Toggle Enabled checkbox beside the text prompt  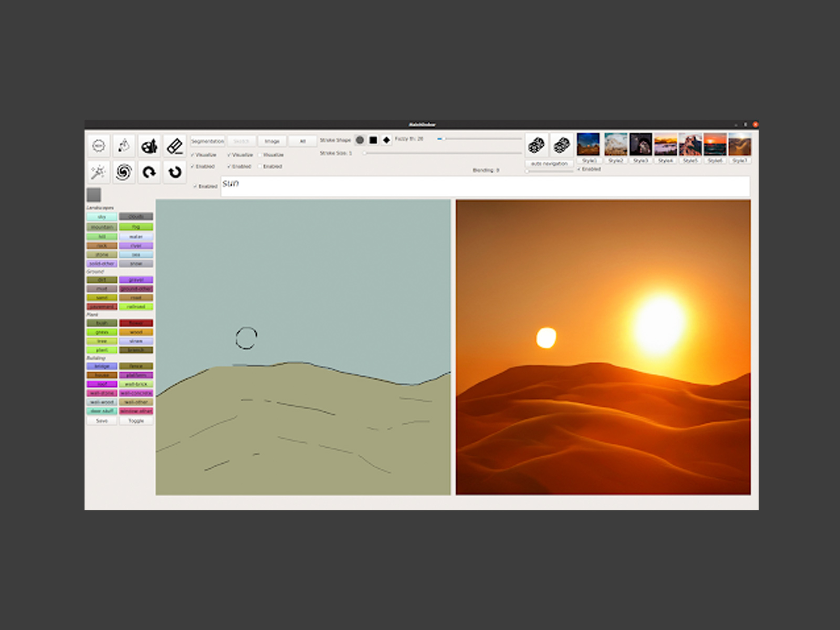[x=196, y=186]
